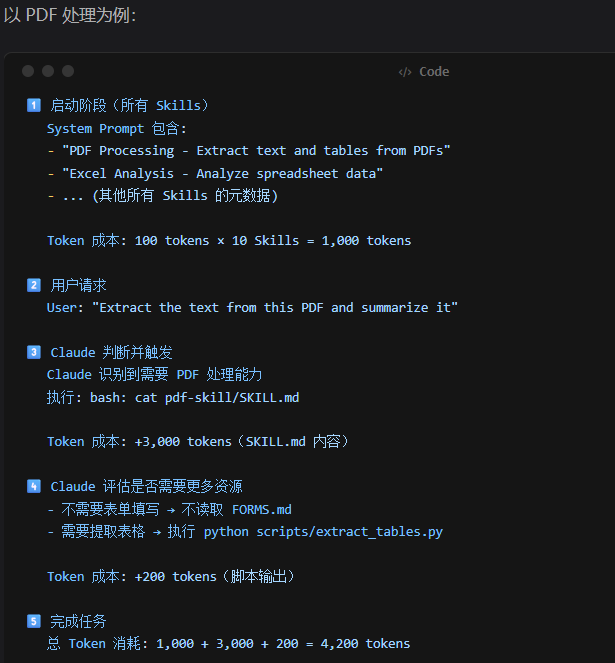Click the total "4,200 tokens" line
Viewport: 615px width, 663px height.
click(x=228, y=644)
